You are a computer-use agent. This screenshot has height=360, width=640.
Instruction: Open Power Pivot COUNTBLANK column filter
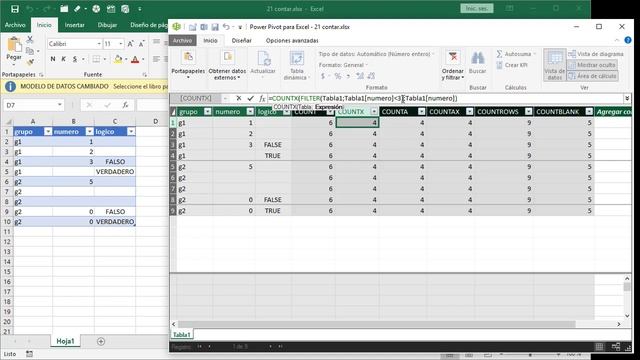589,111
